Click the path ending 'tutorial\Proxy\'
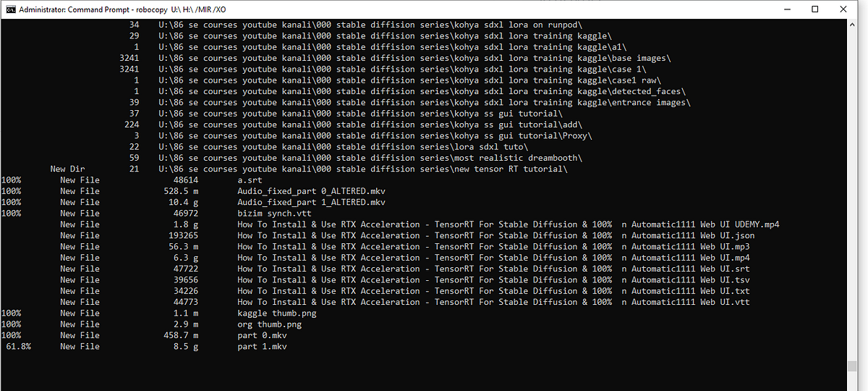Screen dimensions: 868x391 376,135
